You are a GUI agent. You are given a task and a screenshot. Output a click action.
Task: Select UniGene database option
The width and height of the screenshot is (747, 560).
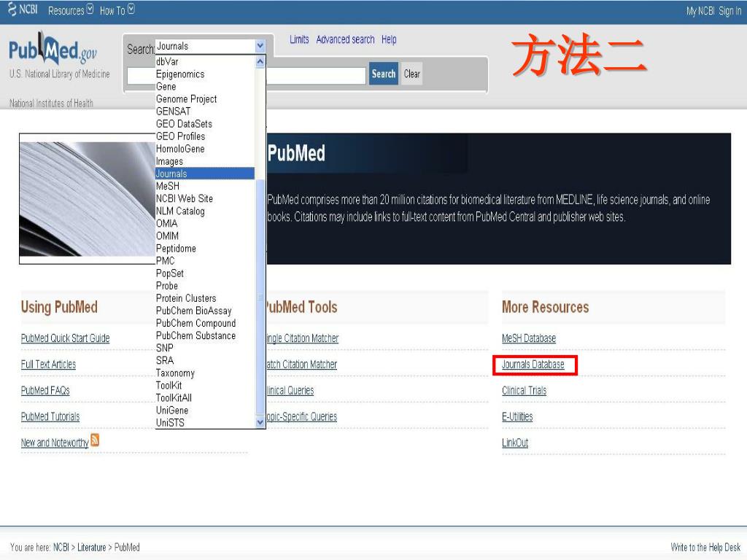(205, 410)
